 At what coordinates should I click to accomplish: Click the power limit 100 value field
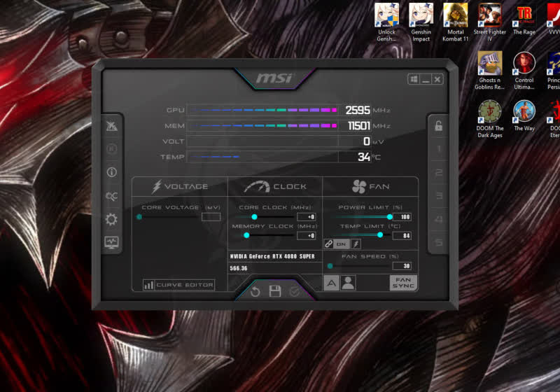coord(402,217)
